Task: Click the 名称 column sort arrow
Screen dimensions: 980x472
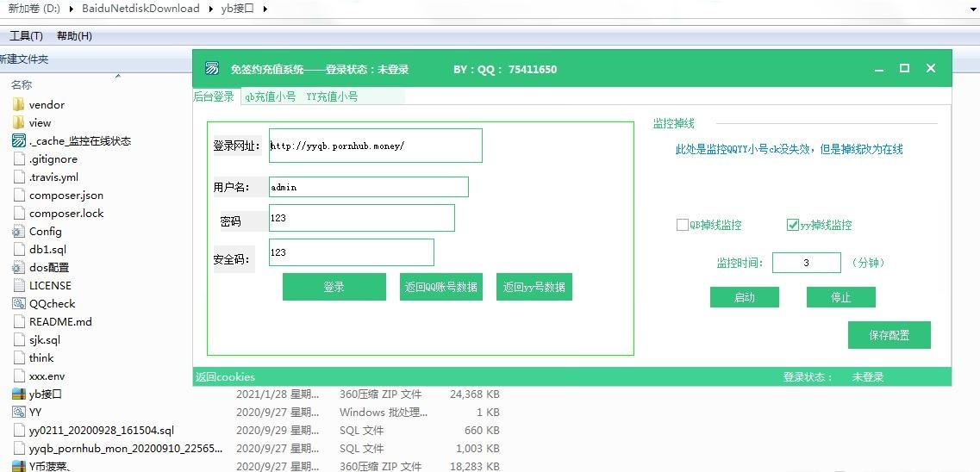Action: tap(117, 76)
